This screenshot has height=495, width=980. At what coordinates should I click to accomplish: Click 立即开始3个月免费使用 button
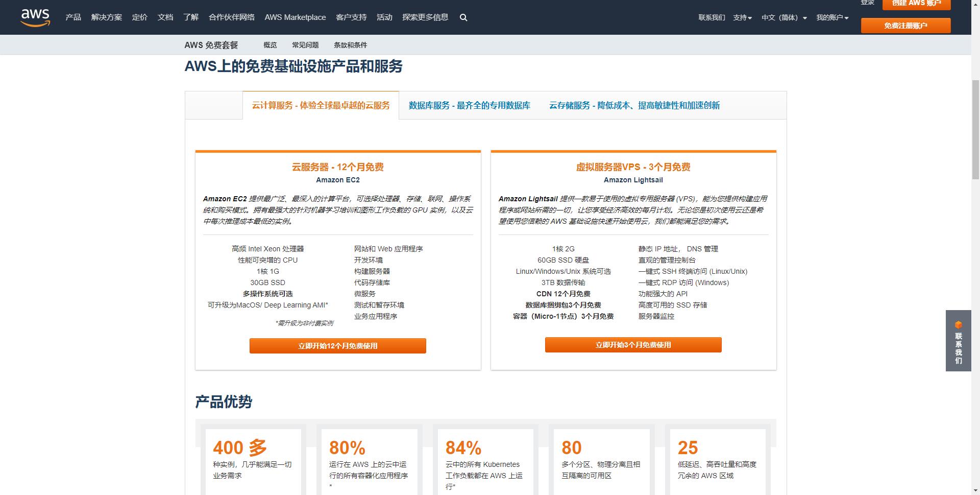tap(633, 345)
